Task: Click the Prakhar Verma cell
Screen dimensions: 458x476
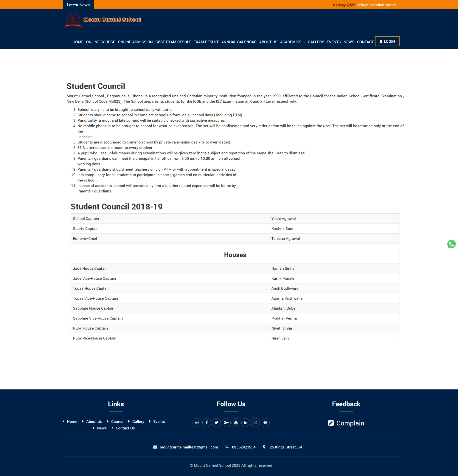Action: click(x=334, y=318)
